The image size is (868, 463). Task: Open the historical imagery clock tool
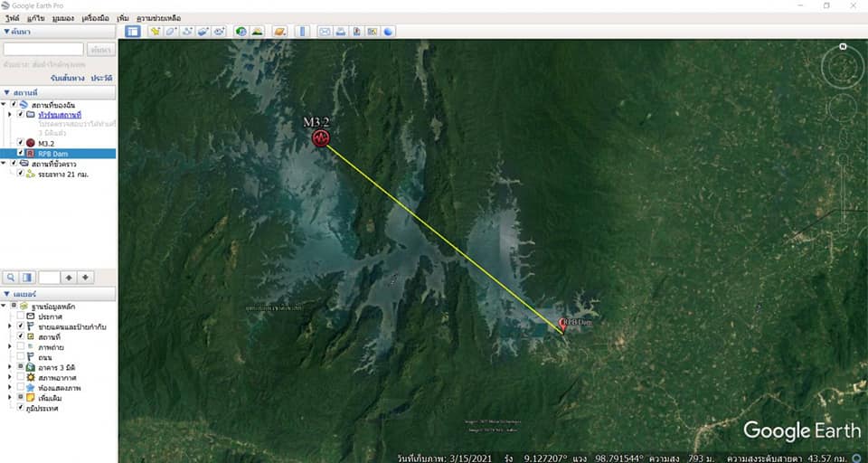coord(241,32)
